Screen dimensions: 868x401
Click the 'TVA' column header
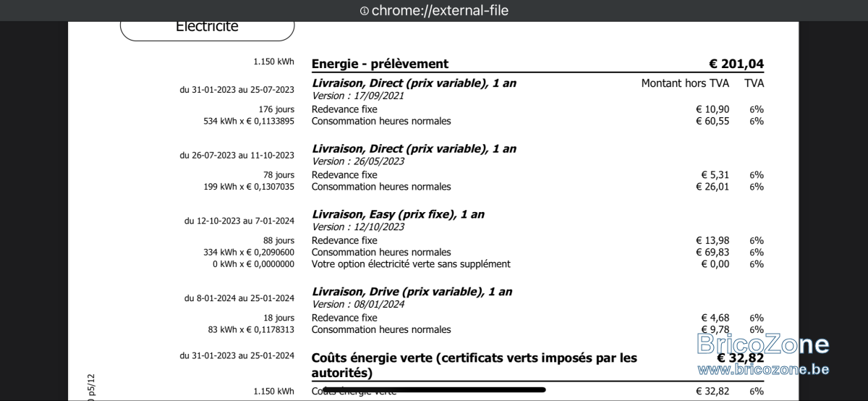[754, 83]
